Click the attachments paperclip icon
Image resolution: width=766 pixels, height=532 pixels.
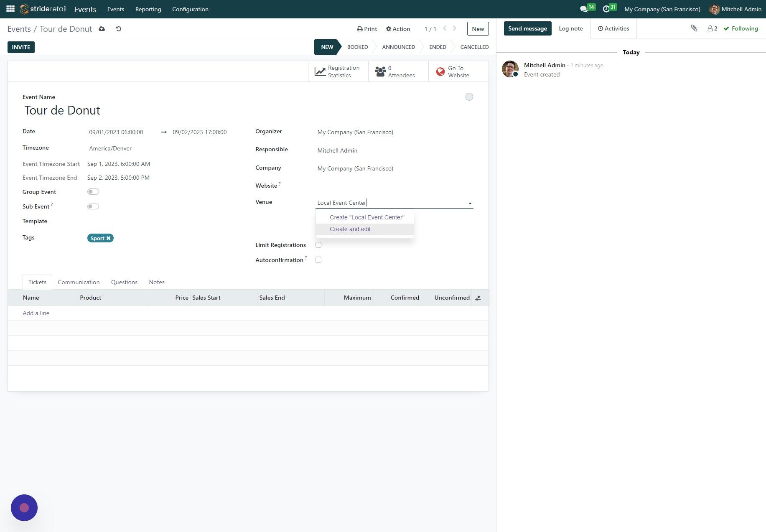pyautogui.click(x=694, y=28)
